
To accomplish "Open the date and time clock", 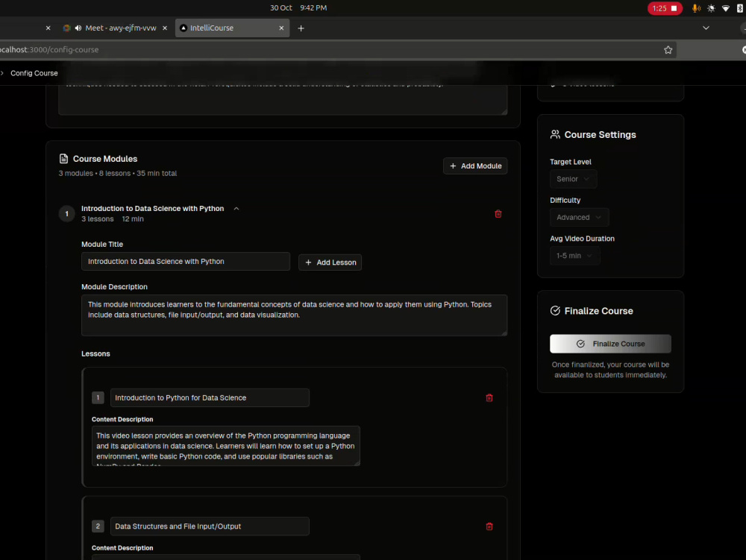I will pyautogui.click(x=298, y=8).
